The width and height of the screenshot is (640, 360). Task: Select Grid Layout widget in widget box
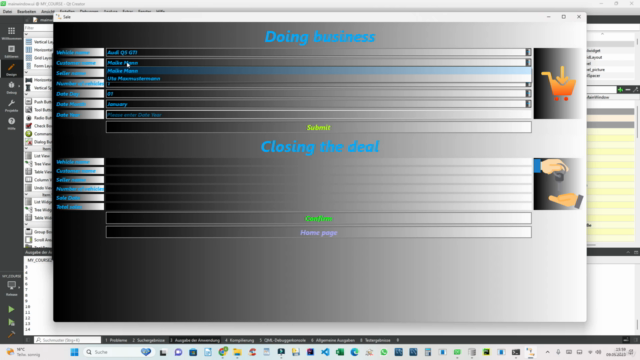click(x=39, y=58)
